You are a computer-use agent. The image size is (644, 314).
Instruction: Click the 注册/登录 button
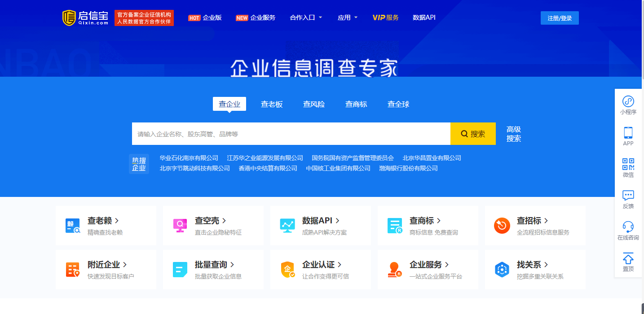coord(560,17)
